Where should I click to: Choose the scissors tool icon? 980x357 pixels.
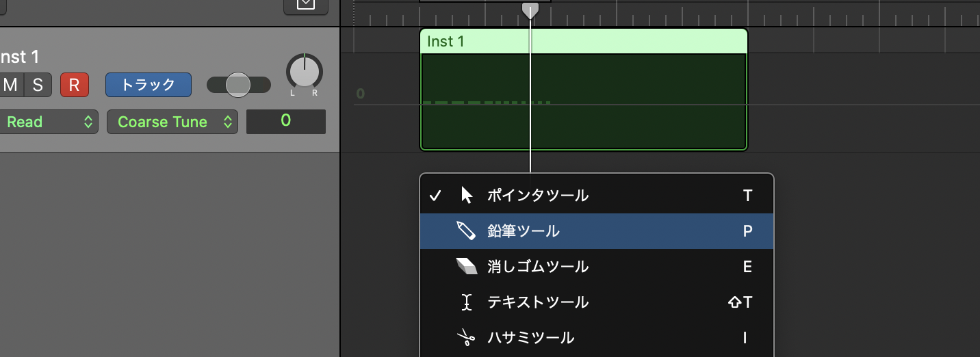tap(466, 338)
